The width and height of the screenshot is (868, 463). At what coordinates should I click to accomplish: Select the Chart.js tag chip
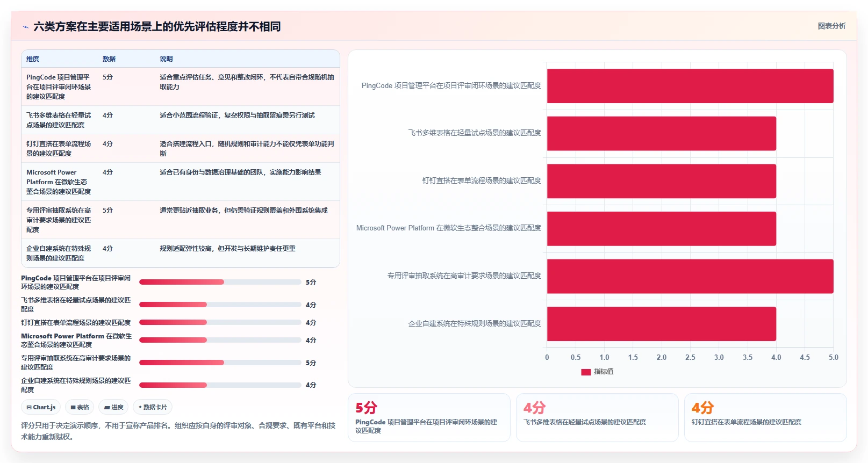click(x=41, y=407)
